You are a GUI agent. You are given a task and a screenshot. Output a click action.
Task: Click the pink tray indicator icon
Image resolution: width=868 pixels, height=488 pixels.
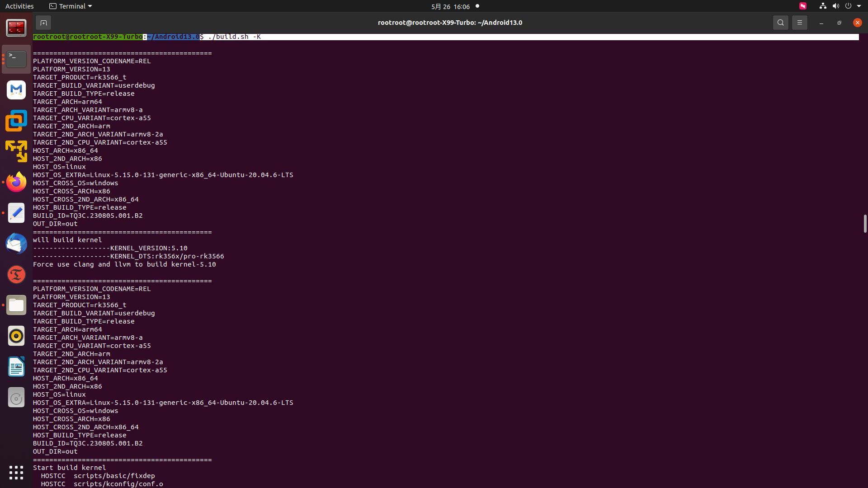[802, 6]
